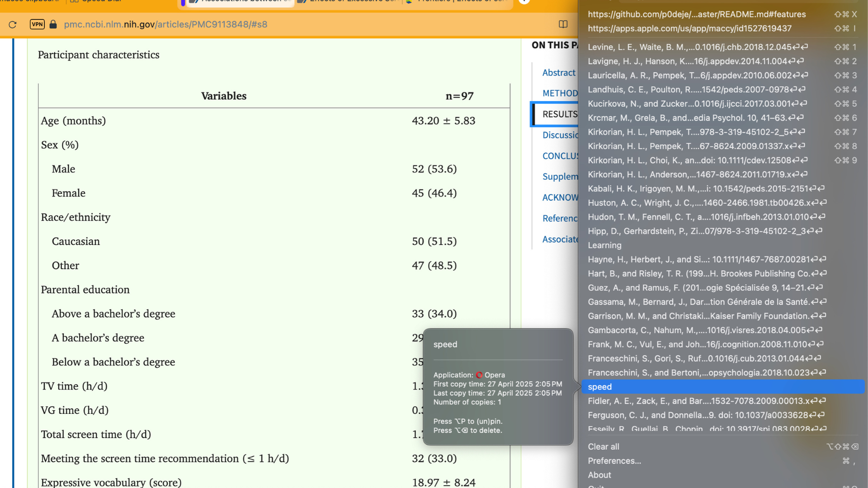Toggle the sidebar panel icon beside the address bar

click(x=563, y=24)
